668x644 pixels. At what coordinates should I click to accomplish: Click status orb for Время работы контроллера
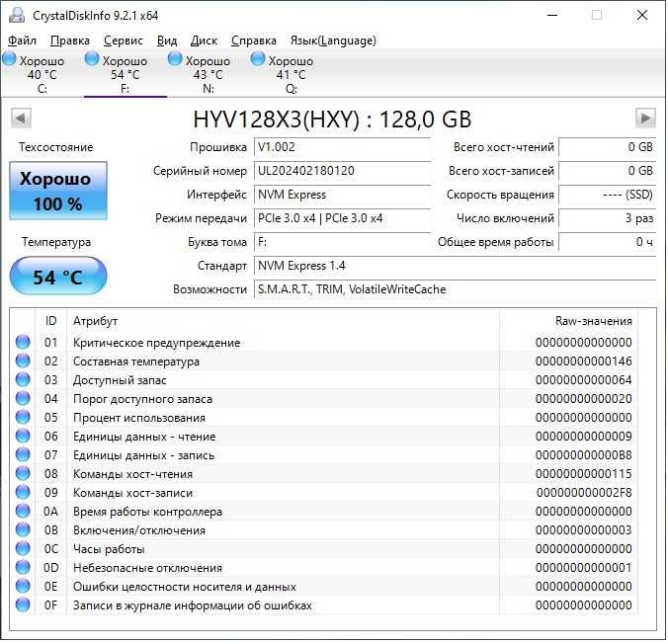23,511
